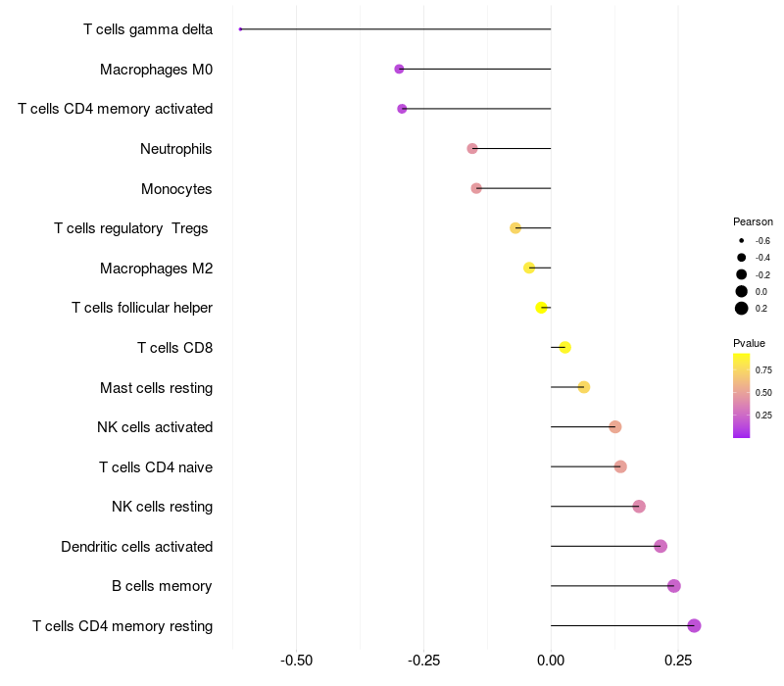This screenshot has height=686, width=784.
Task: Click the T cells CD4 naive dot
Action: click(620, 466)
